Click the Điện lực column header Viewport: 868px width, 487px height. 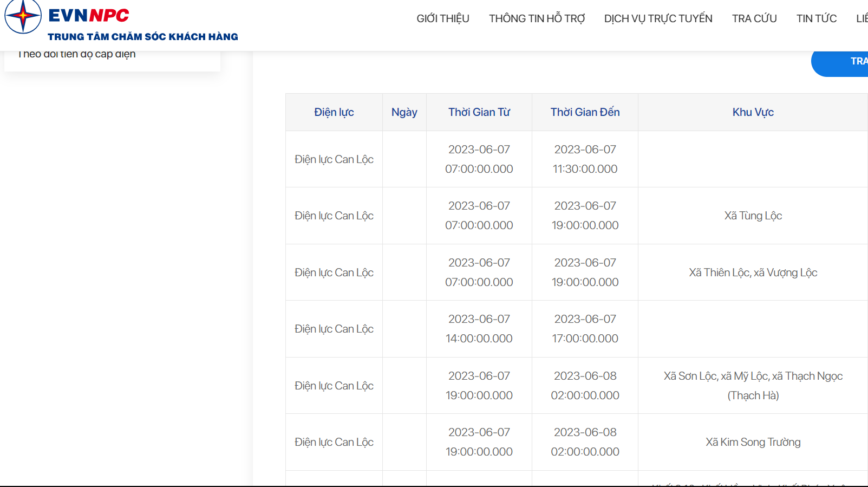334,112
